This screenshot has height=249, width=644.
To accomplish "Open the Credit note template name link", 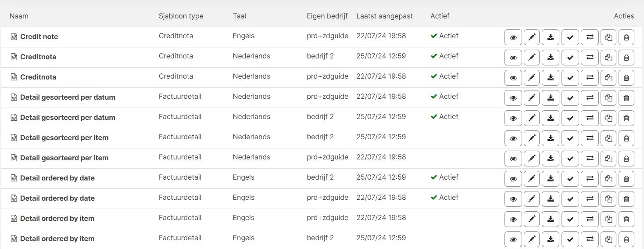I will tap(39, 36).
